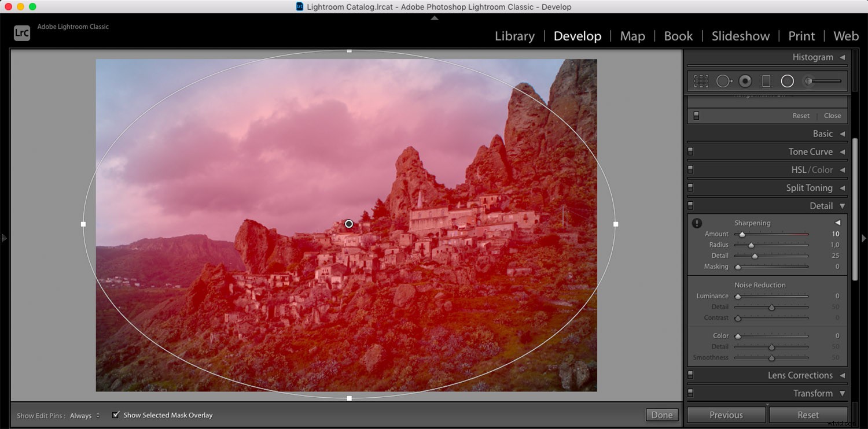
Task: Open the Spot Removal tool
Action: click(724, 81)
